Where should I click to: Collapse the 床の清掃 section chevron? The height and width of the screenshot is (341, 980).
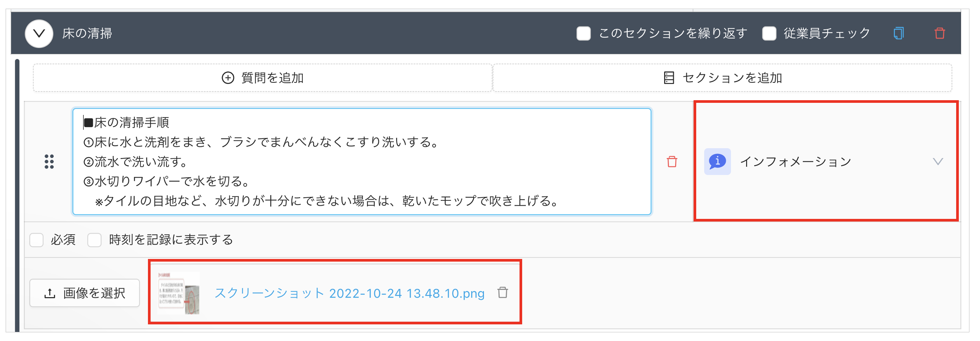[39, 33]
